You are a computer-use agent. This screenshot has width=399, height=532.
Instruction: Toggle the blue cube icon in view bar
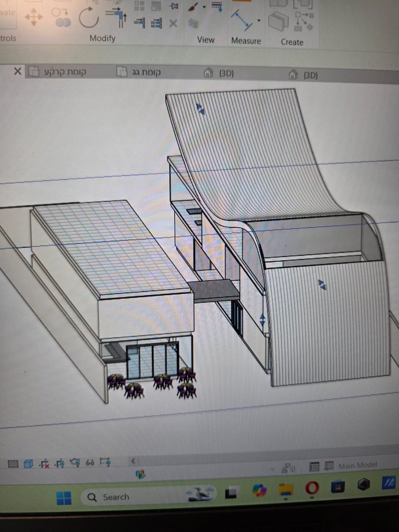(x=29, y=463)
